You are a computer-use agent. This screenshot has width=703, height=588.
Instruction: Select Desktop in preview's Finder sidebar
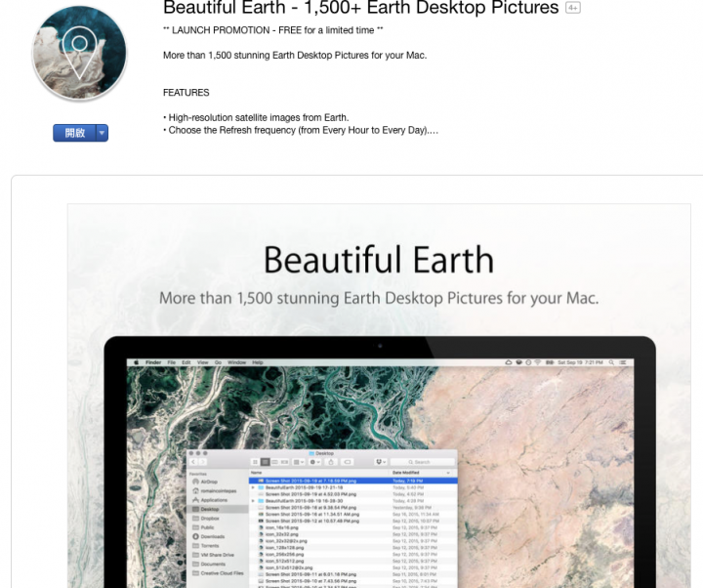218,509
